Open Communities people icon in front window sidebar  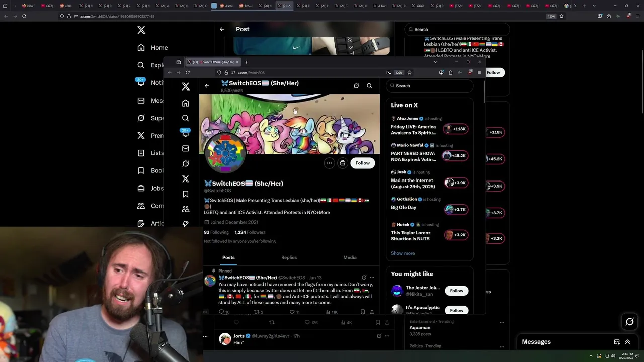[x=186, y=209]
